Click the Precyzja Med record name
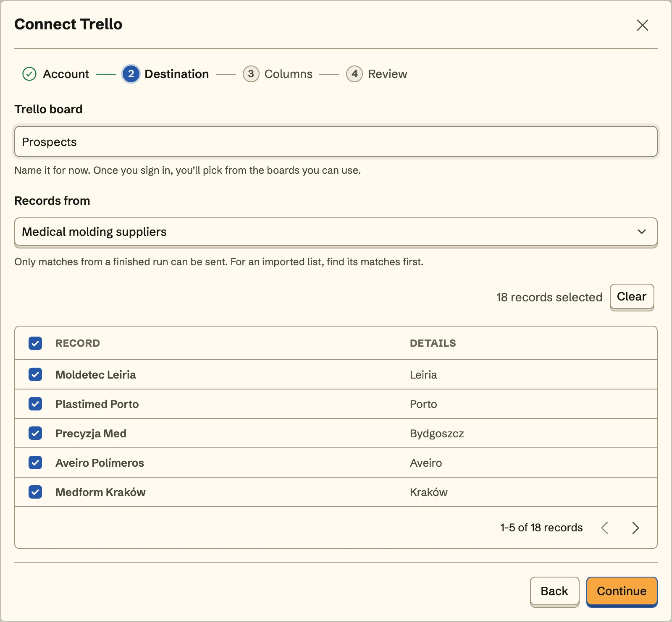 tap(91, 433)
